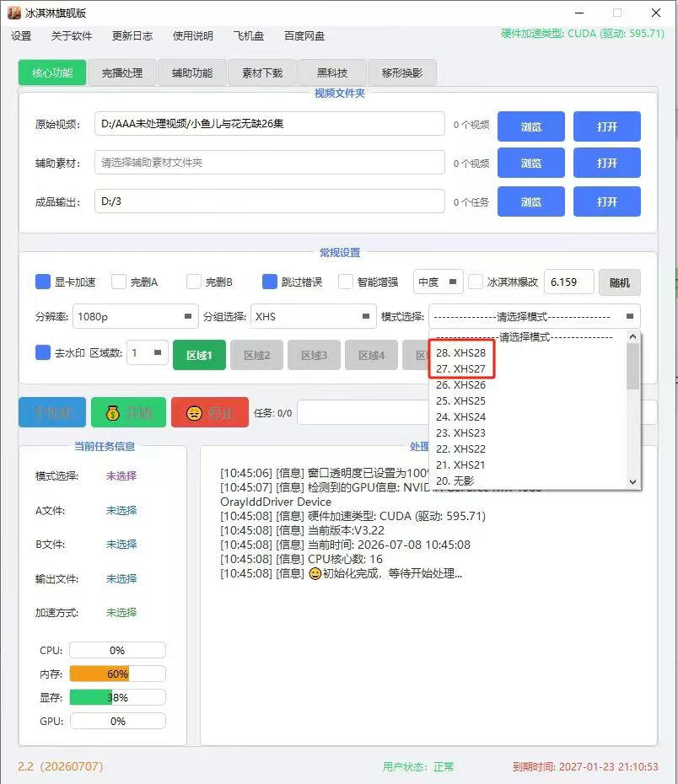Select the 区域4 button
This screenshot has width=678, height=784.
(372, 355)
